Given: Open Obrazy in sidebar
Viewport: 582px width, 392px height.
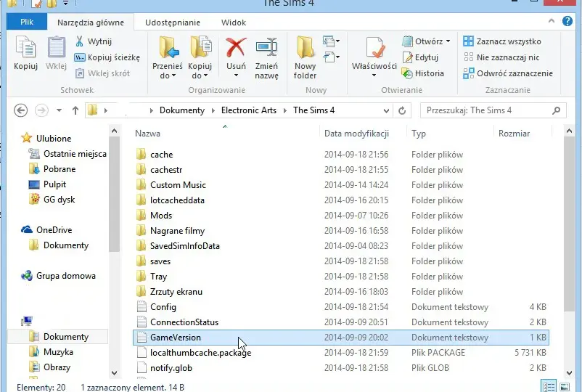Looking at the screenshot, I should [x=50, y=367].
